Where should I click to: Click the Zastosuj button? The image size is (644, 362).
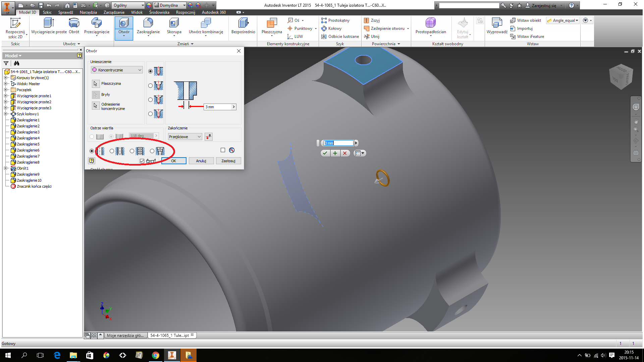coord(228,161)
